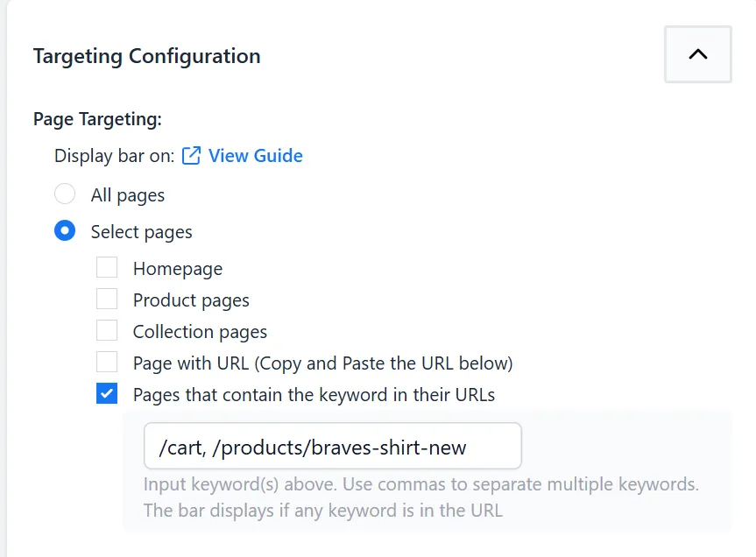This screenshot has width=756, height=557.
Task: Click the Targeting Configuration heading
Action: [x=146, y=56]
